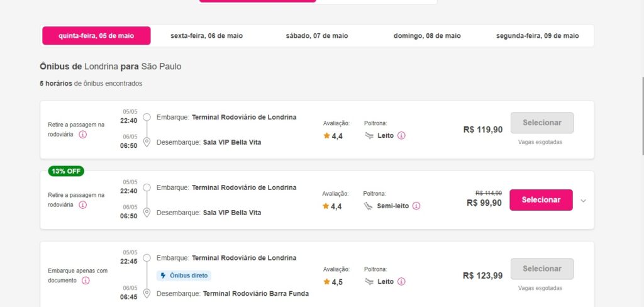Open info icon next to Semi-leito seat type
The image size is (644, 307).
416,206
